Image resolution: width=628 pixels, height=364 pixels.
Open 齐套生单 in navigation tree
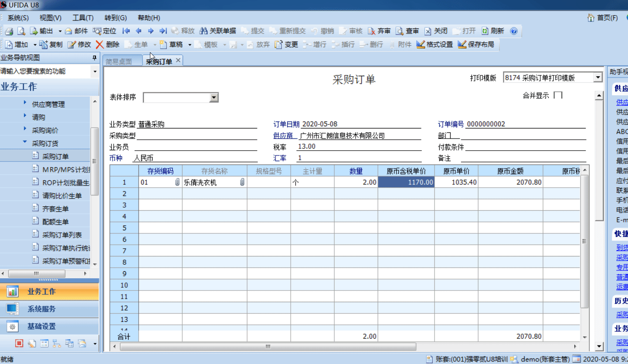tap(55, 209)
